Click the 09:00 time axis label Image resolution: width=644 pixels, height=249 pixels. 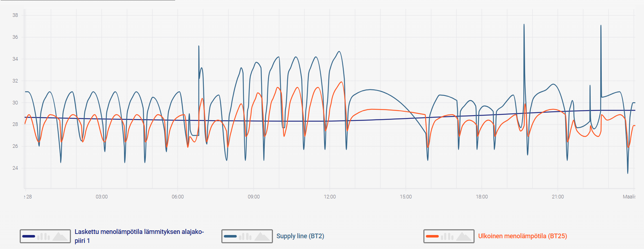point(254,197)
